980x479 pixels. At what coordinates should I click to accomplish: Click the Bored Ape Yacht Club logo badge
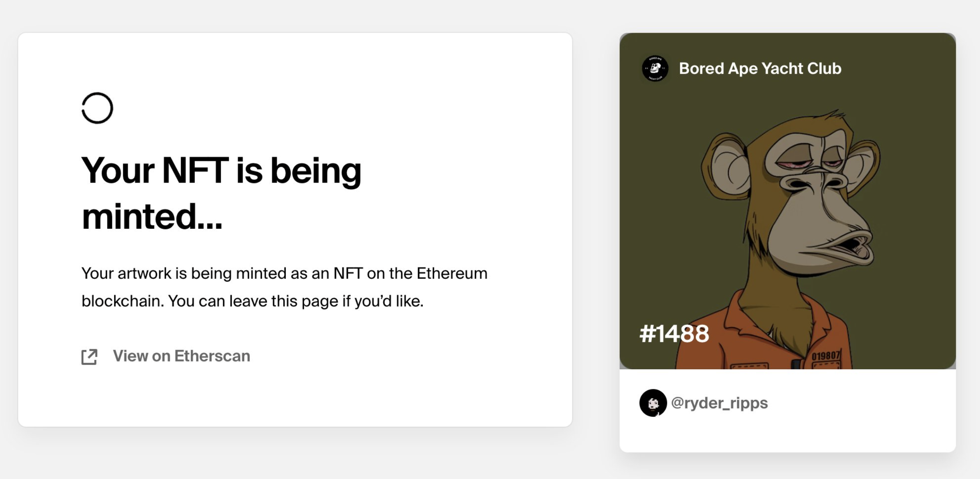(655, 68)
